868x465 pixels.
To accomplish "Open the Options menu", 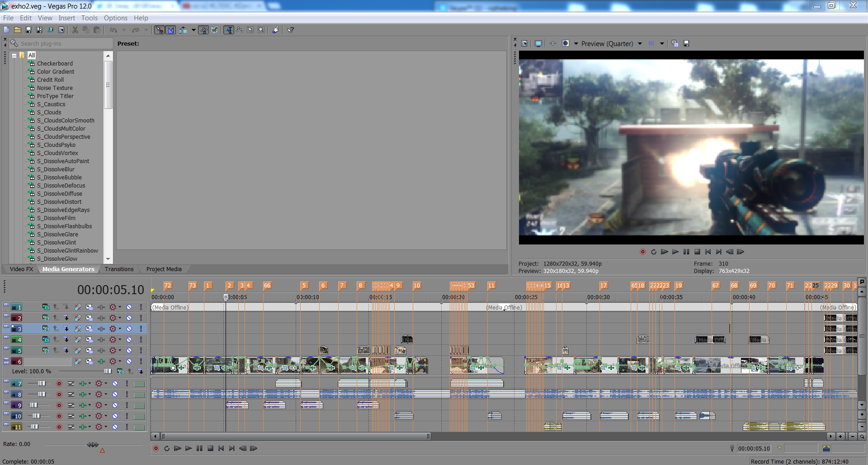I will [x=116, y=18].
